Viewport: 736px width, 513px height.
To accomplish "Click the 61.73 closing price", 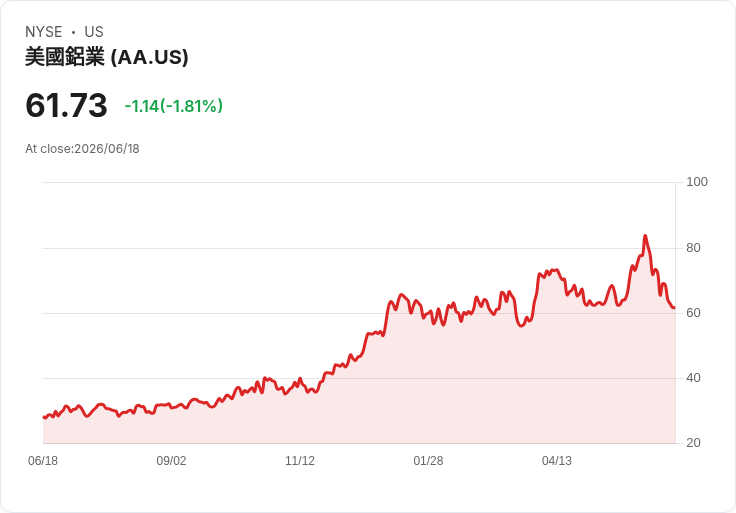I will pos(66,105).
